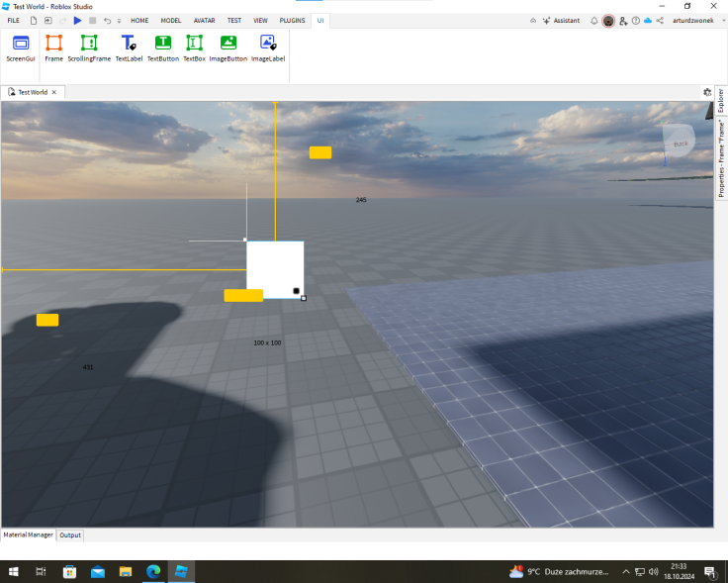
Task: Add a TextLabel element
Action: [x=129, y=49]
